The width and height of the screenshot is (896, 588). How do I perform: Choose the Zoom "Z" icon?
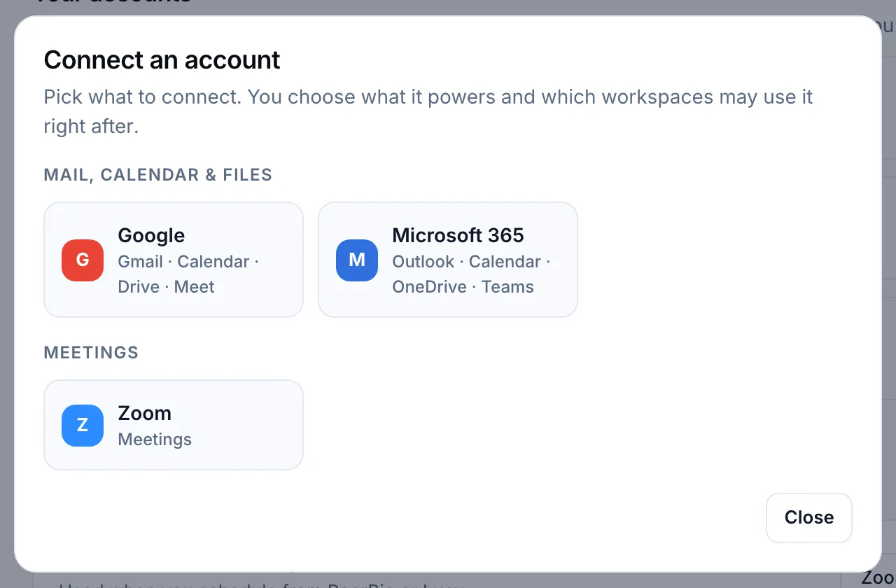tap(83, 426)
